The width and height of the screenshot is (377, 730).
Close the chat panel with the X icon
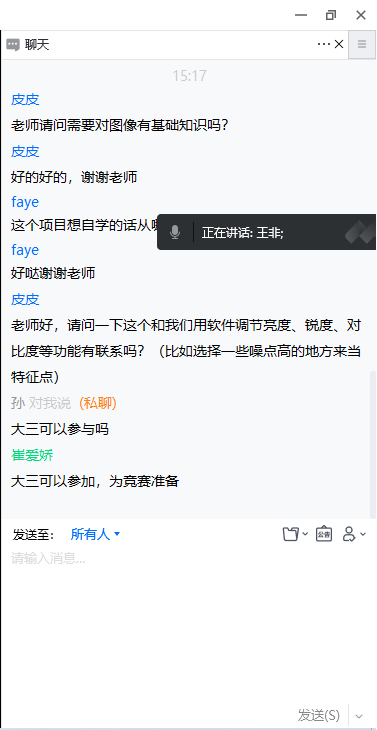point(339,44)
